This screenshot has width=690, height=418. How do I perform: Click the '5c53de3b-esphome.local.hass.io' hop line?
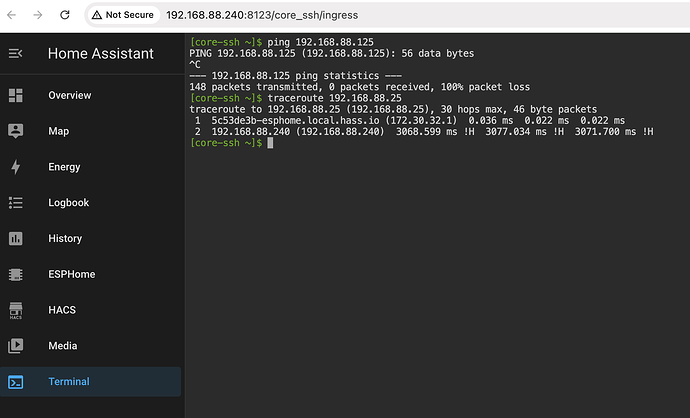(x=410, y=121)
